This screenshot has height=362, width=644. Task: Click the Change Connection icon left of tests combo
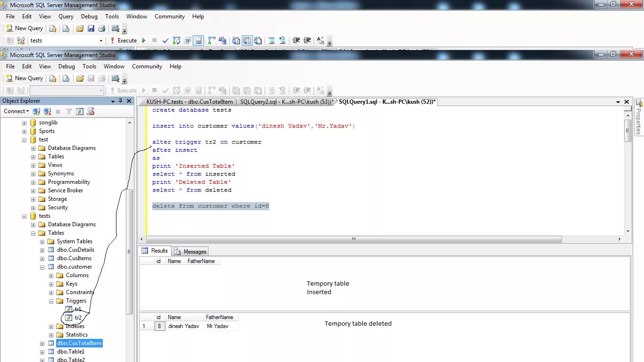[21, 41]
